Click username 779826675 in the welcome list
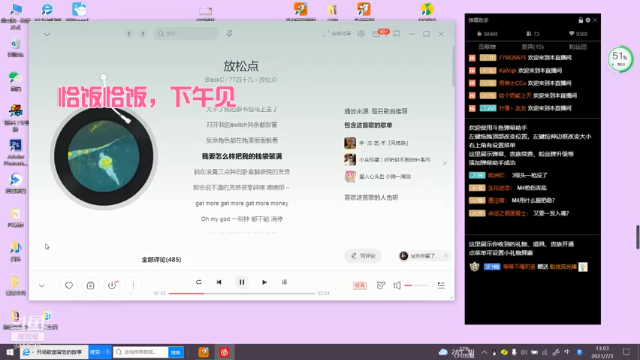640x360 pixels. point(512,58)
